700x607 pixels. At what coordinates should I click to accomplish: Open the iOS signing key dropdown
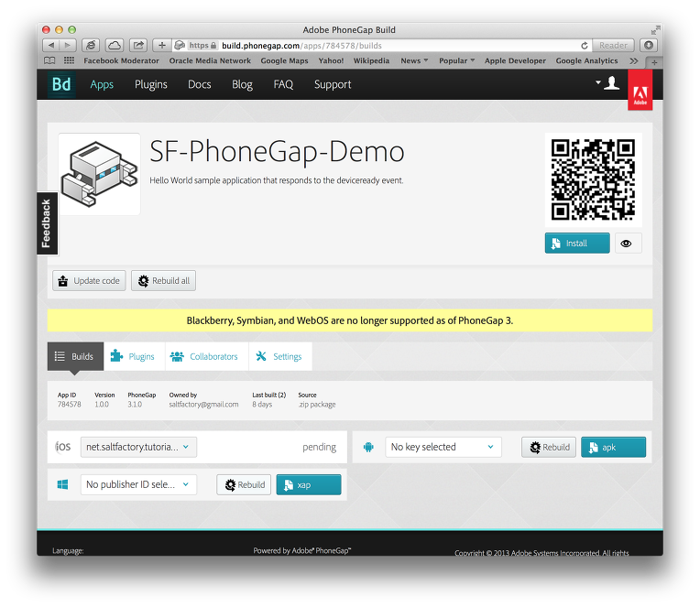pos(138,447)
